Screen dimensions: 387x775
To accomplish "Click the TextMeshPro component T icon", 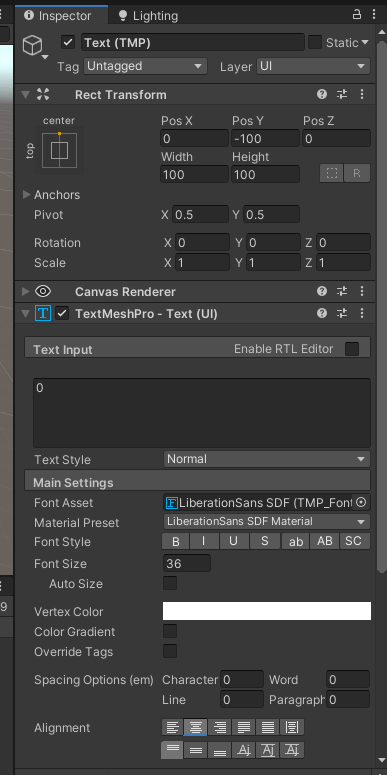I will (x=43, y=313).
